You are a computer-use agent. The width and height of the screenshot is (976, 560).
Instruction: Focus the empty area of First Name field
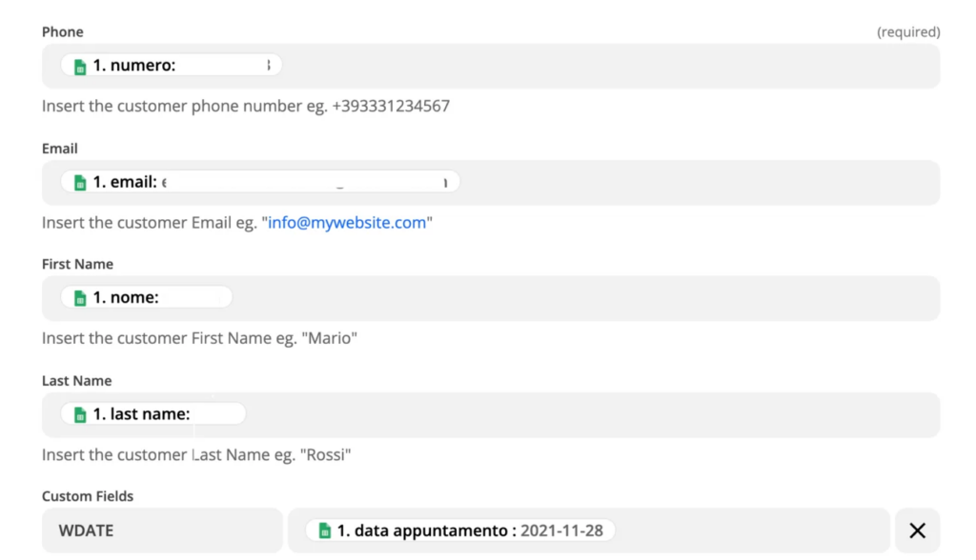(581, 297)
